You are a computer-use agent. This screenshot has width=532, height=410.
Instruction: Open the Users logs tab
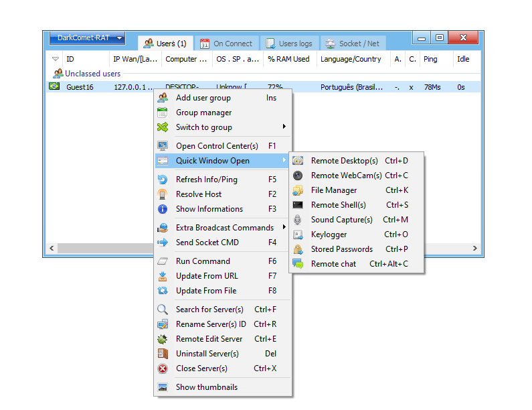289,44
